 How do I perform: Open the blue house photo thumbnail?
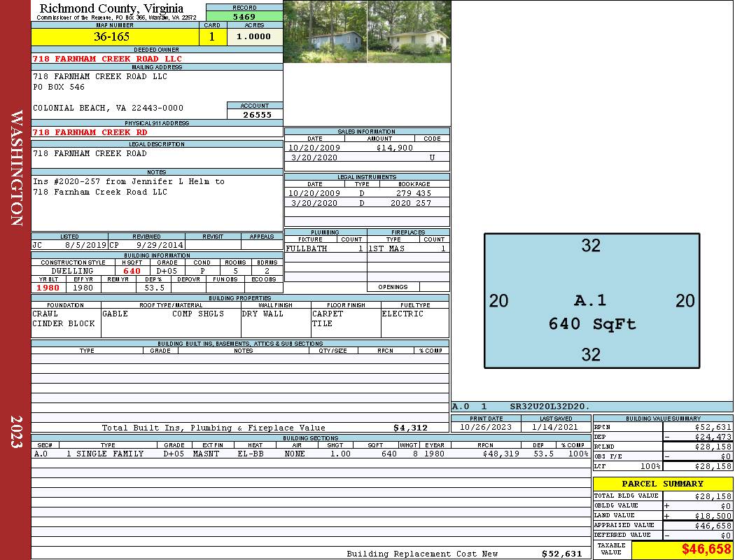[x=325, y=31]
